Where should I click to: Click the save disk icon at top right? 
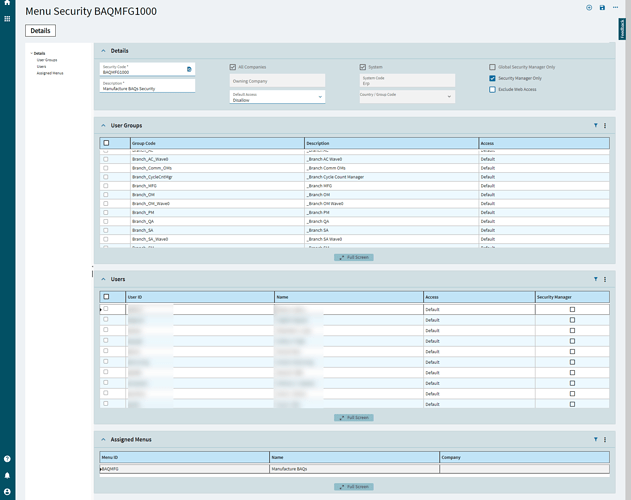click(602, 8)
